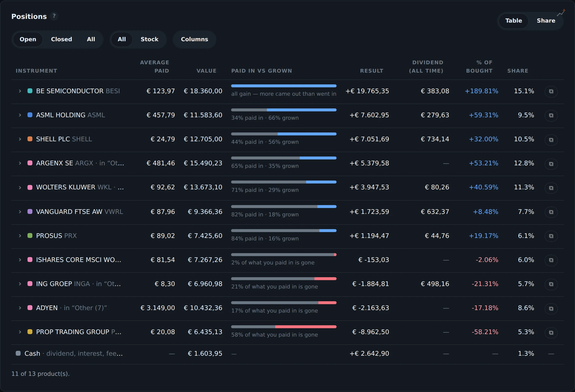
Task: Expand the VANGUARD FTSE AW row
Action: tap(20, 212)
